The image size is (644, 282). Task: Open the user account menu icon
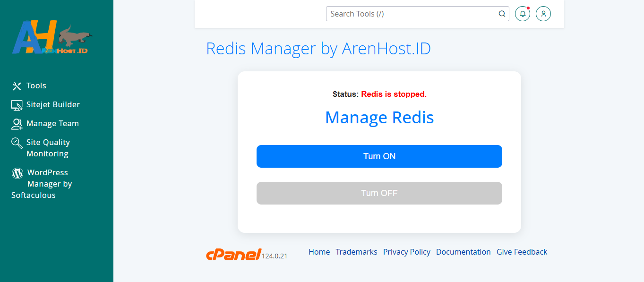[x=543, y=14]
